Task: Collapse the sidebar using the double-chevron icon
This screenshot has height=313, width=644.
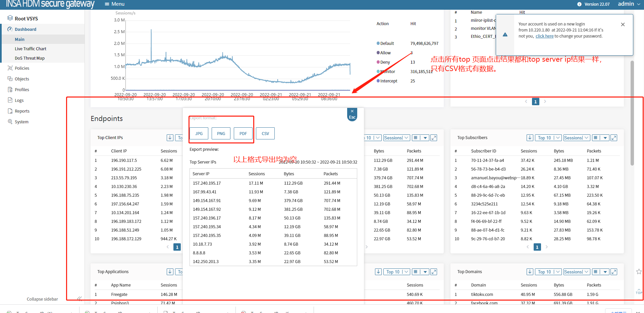Action: [x=79, y=299]
